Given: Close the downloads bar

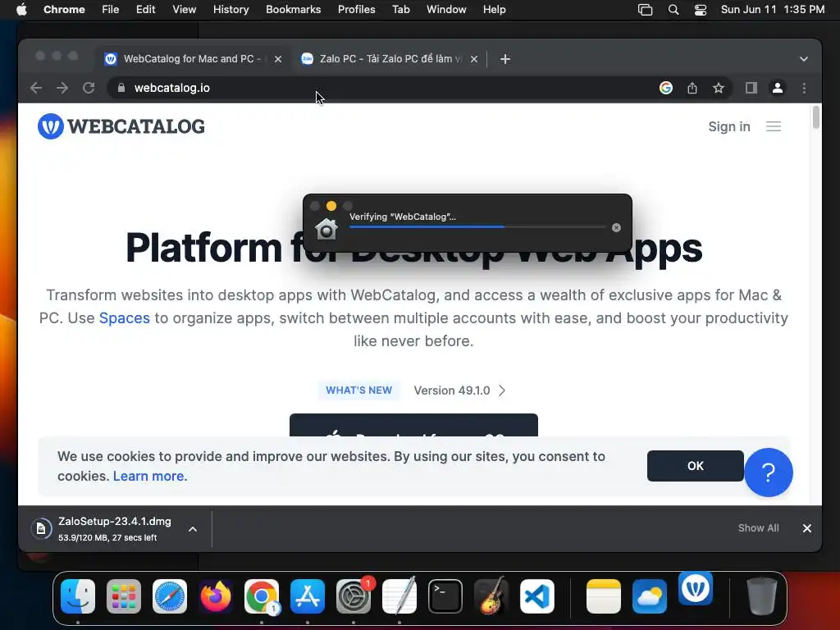Looking at the screenshot, I should 807,528.
